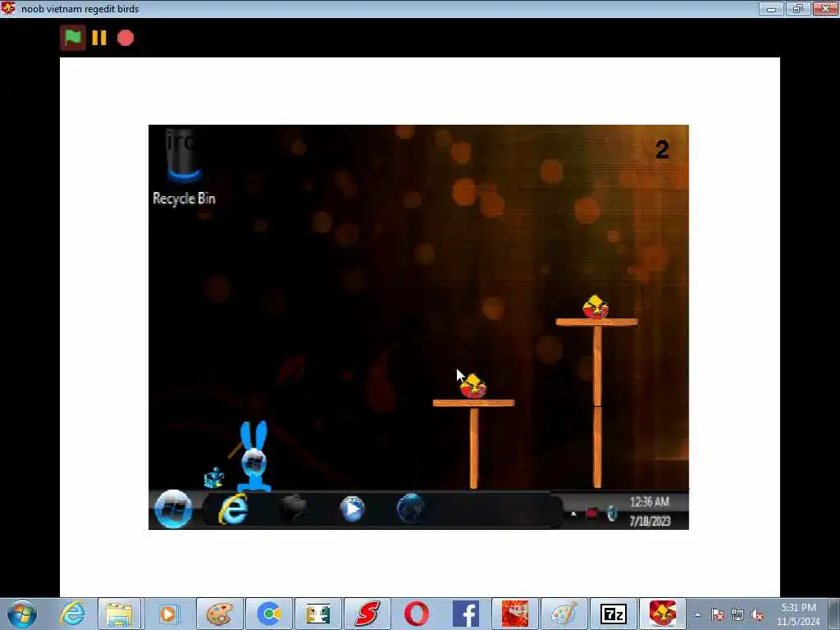This screenshot has width=840, height=630.
Task: Click the in-game media player icon
Action: [x=352, y=509]
